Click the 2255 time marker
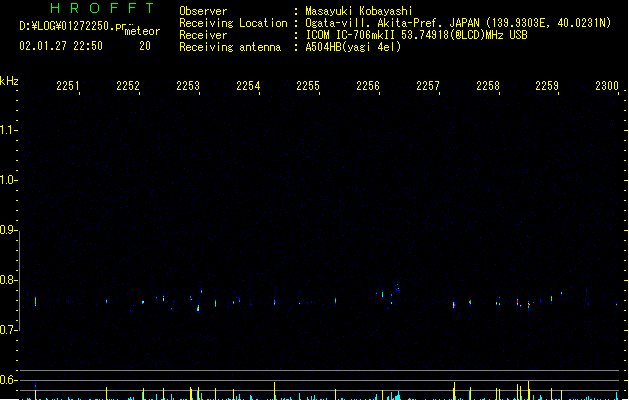Image resolution: width=629 pixels, height=400 pixels. [x=308, y=86]
